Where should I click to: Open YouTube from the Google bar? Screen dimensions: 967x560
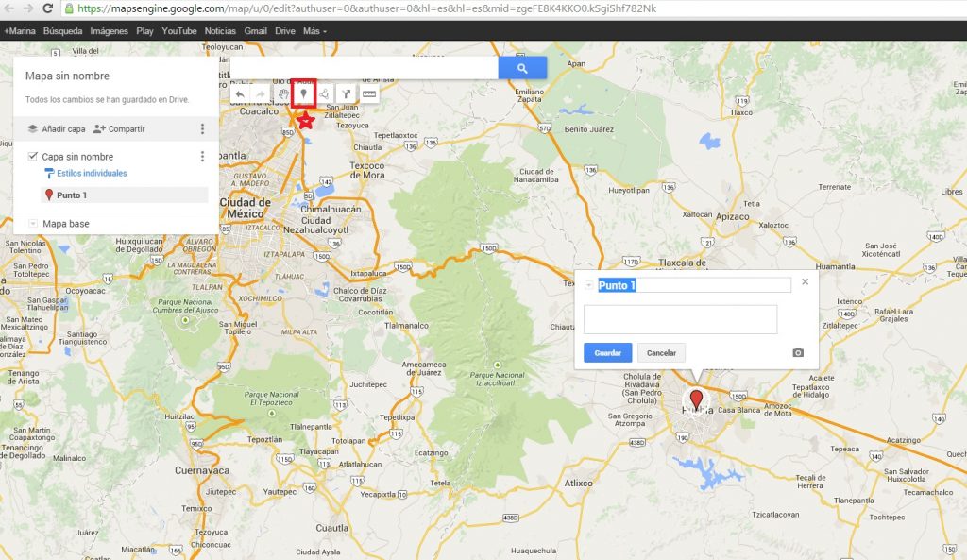coord(178,30)
